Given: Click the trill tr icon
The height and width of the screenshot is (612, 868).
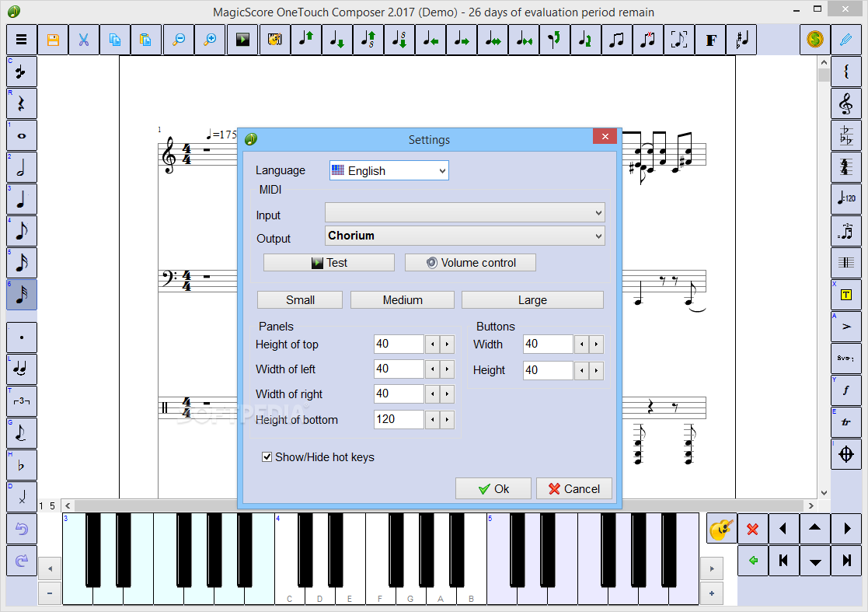Looking at the screenshot, I should click(846, 422).
